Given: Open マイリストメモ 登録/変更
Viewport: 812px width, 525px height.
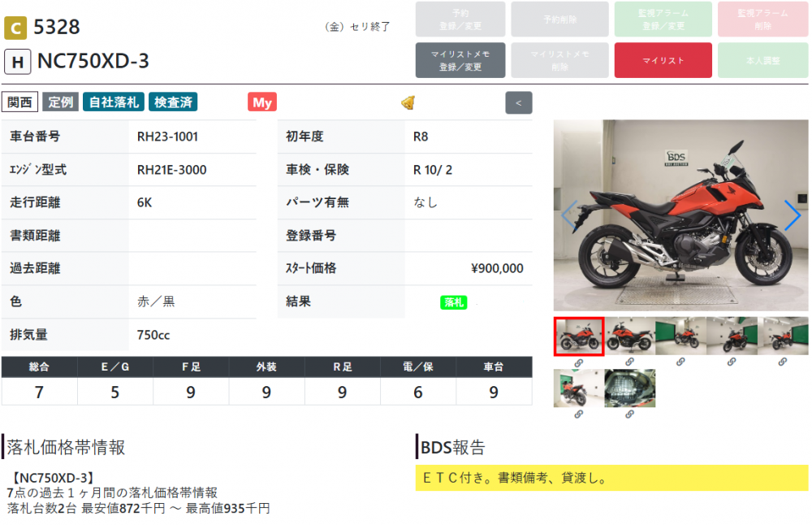Looking at the screenshot, I should click(460, 61).
